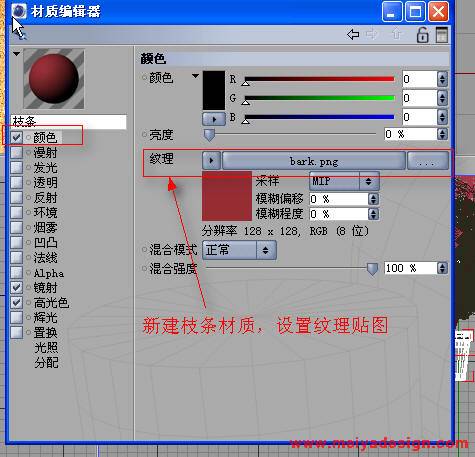Image resolution: width=475 pixels, height=457 pixels.
Task: Toggle the lock icon in toolbar
Action: [x=422, y=35]
